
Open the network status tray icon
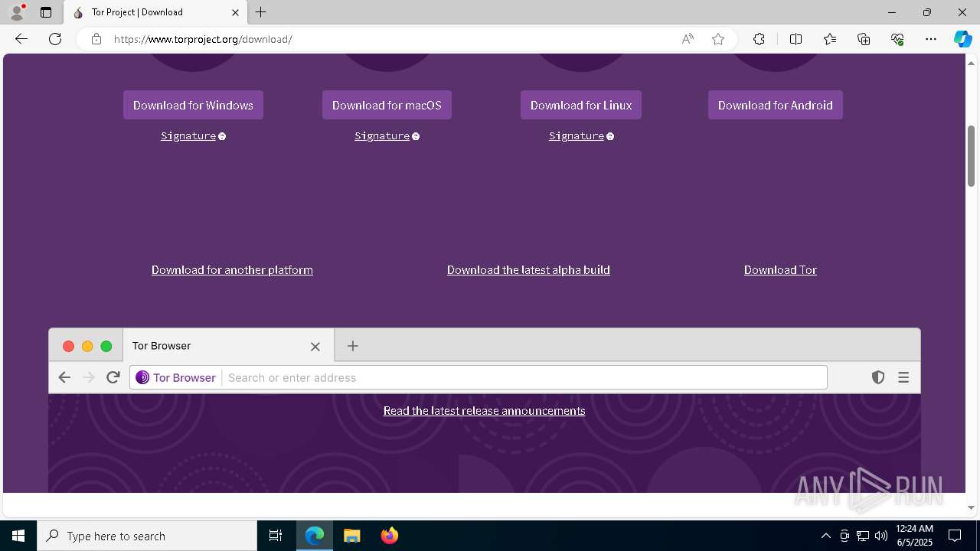coord(863,536)
